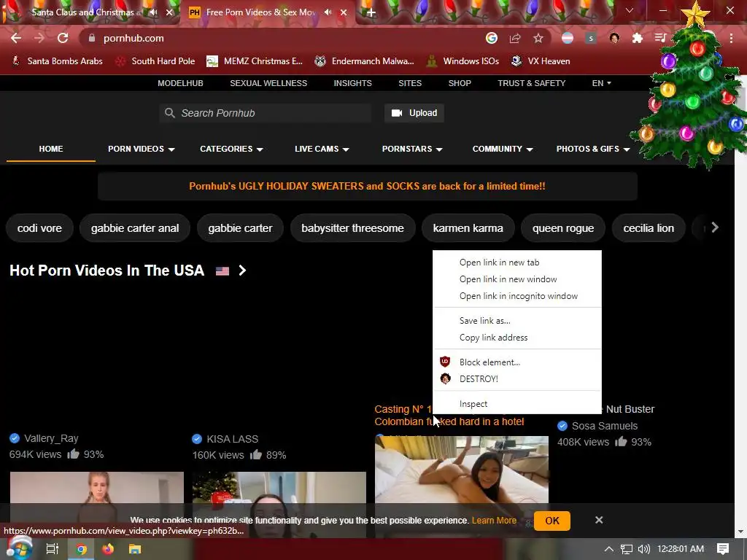Screen dimensions: 747x560
Task: Click the Google icon in address bar
Action: (x=492, y=38)
